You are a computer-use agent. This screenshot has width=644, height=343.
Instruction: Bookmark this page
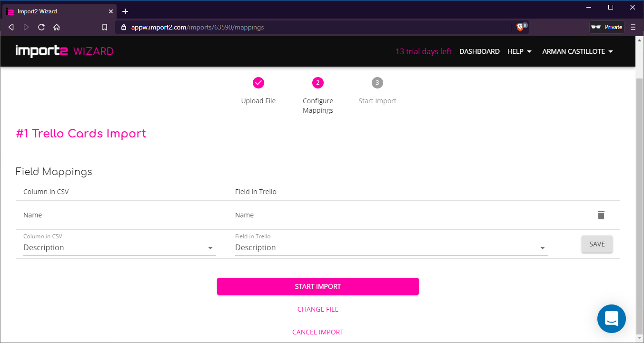pos(105,27)
